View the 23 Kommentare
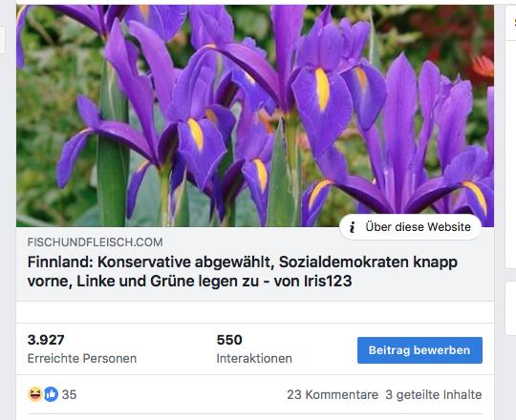Image resolution: width=516 pixels, height=420 pixels. [333, 394]
